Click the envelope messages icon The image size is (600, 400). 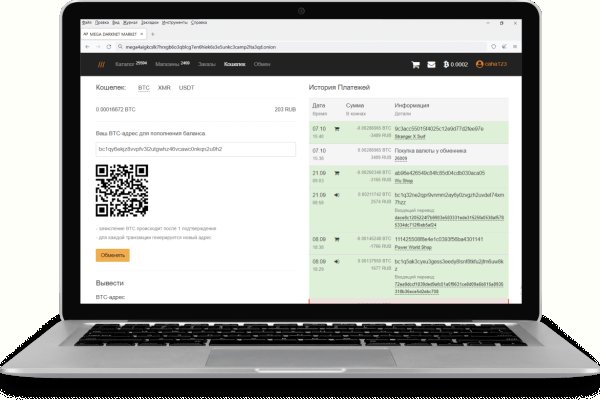pyautogui.click(x=431, y=64)
